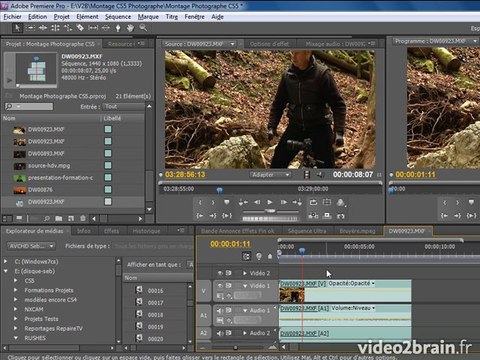Viewport: 480px width, 360px height.
Task: Toggle Sync Lock on Video 2 track
Action: pyautogui.click(x=229, y=273)
